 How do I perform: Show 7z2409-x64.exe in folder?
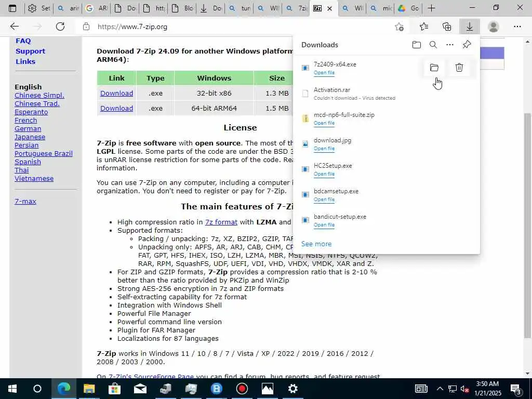pyautogui.click(x=434, y=68)
